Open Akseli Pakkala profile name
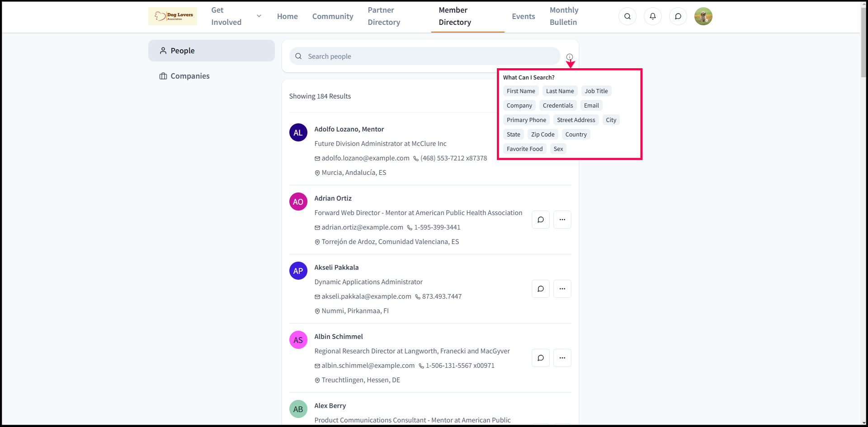The image size is (868, 427). tap(337, 267)
